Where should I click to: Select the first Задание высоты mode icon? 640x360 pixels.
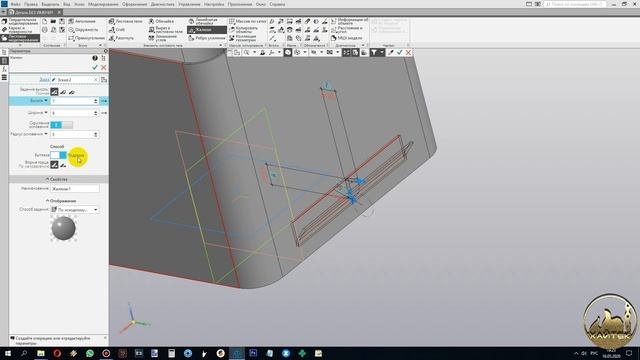tap(54, 92)
